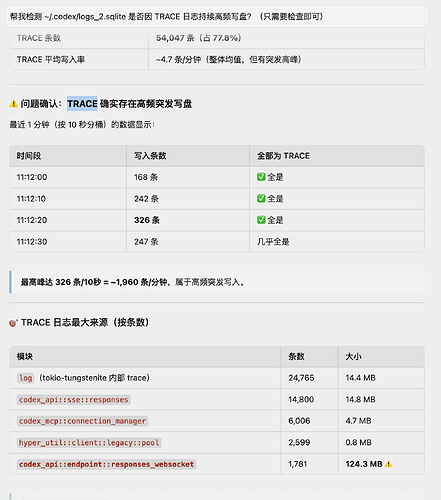Select the highlighted TRACE word in heading
Screen dimensions: 441x500
point(82,104)
